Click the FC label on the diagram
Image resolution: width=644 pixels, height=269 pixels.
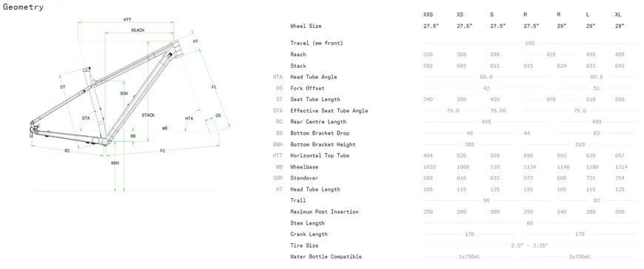163,151
